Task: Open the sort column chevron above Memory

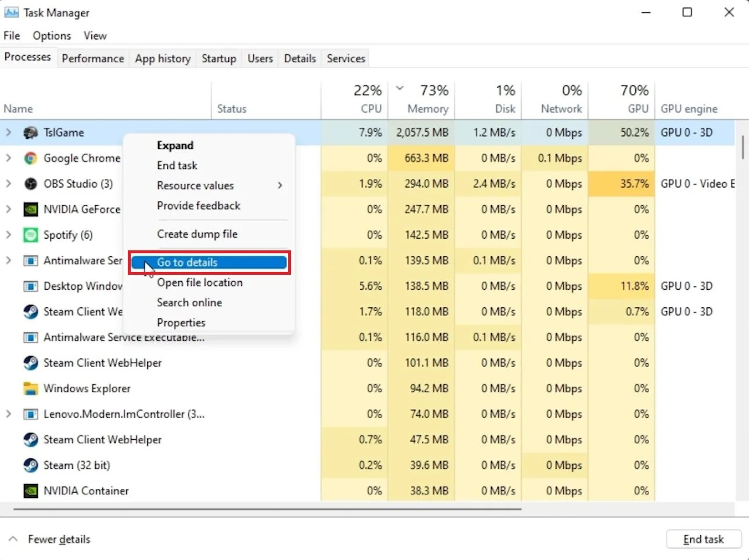Action: (400, 88)
